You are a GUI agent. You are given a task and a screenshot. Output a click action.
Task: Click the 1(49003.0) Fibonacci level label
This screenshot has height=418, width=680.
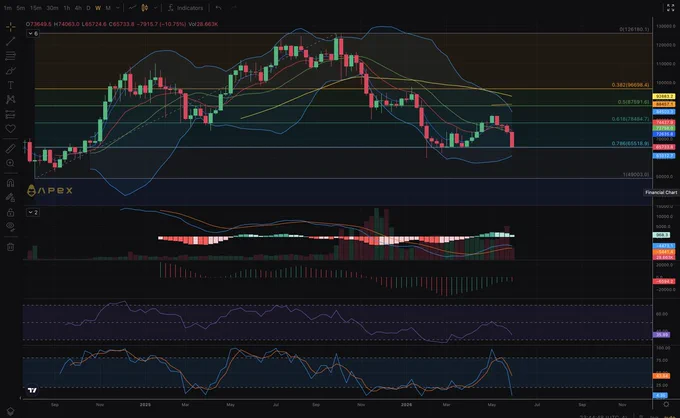[636, 174]
